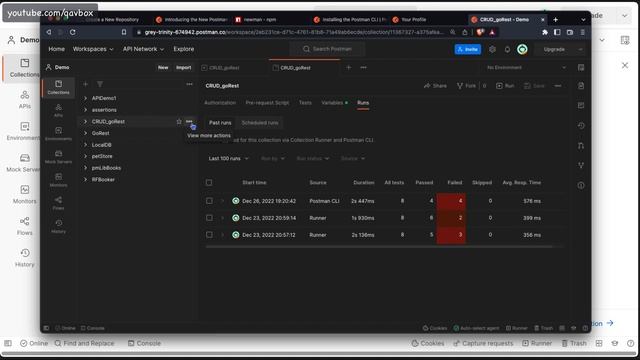Tick the checkbox for Dec 26, 2022 19:20:42 run
Screen dimensions: 640x360
click(209, 201)
